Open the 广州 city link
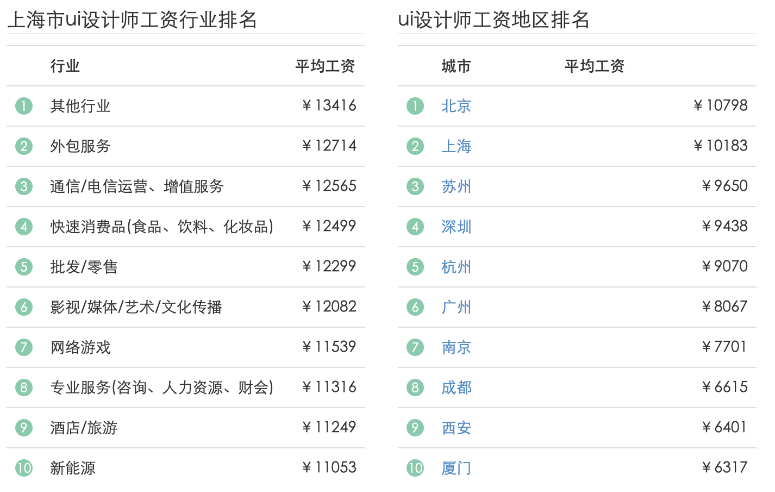The image size is (775, 492). (456, 307)
